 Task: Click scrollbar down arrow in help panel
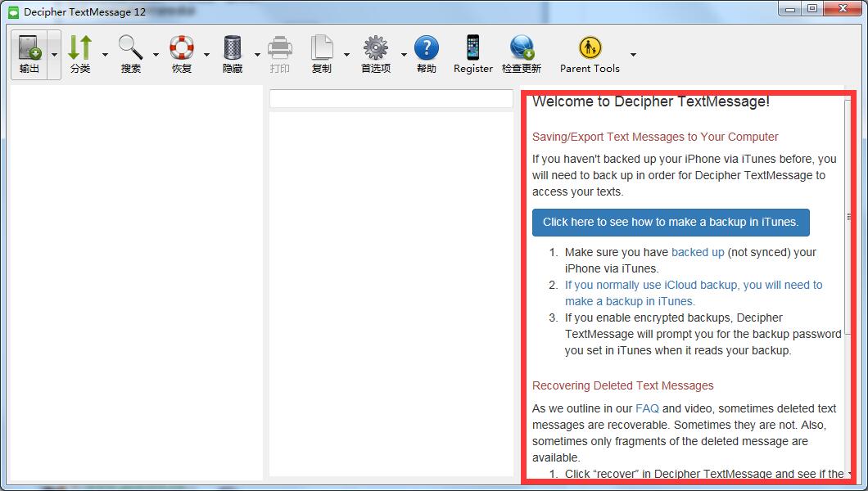point(849,474)
